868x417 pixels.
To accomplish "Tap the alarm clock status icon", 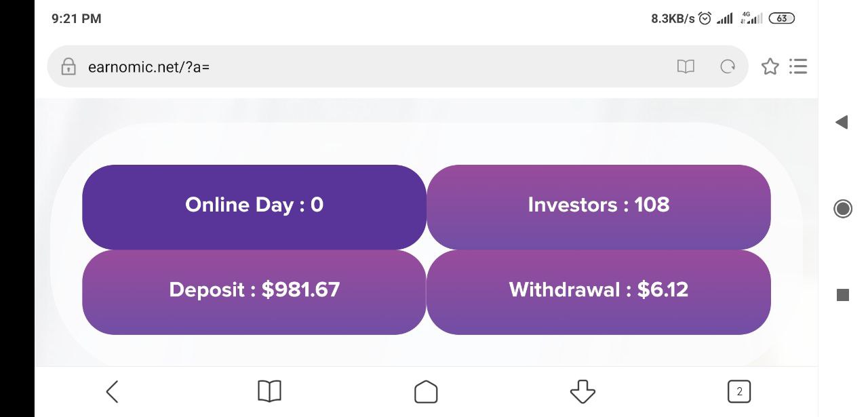I will point(705,18).
